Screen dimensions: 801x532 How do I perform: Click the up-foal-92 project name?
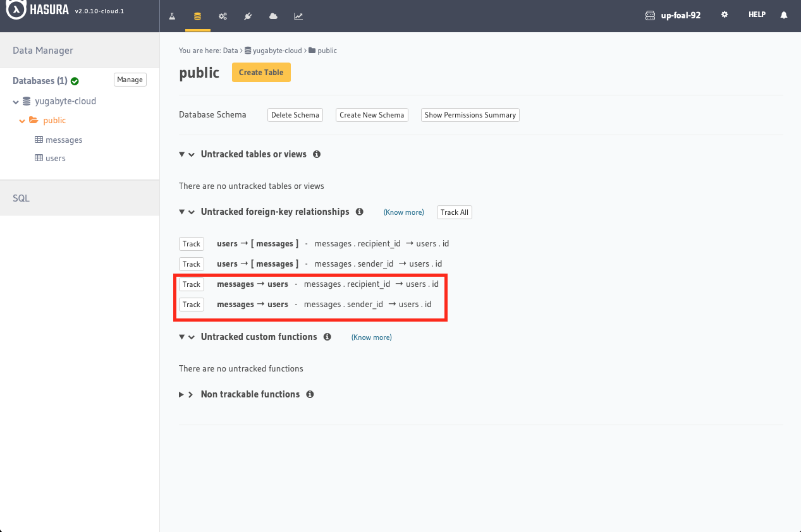pyautogui.click(x=680, y=15)
